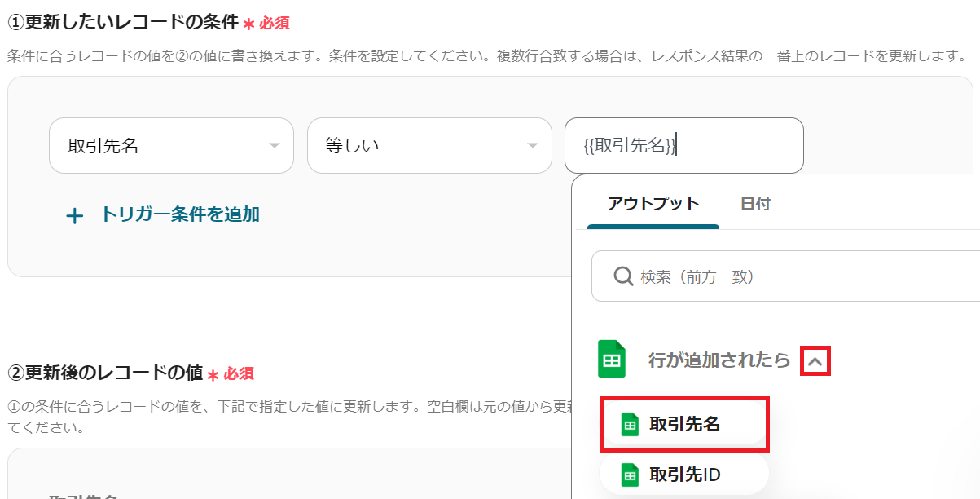Open the 等しい comparison operator dropdown
980x499 pixels.
pyautogui.click(x=428, y=146)
